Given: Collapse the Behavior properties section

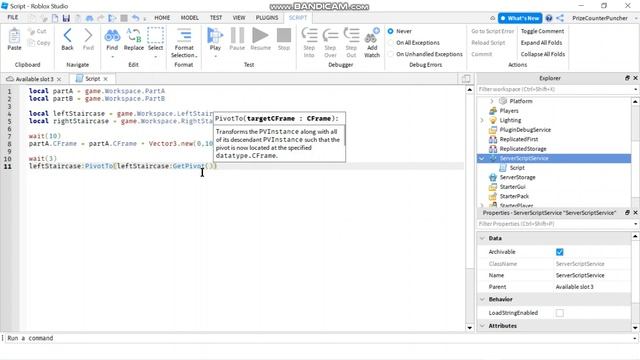Looking at the screenshot, I should [x=482, y=299].
